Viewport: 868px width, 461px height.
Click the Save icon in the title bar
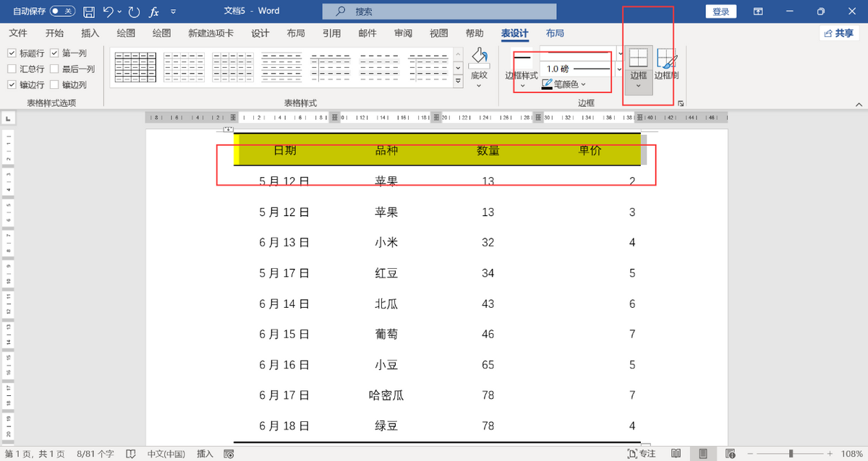[89, 12]
